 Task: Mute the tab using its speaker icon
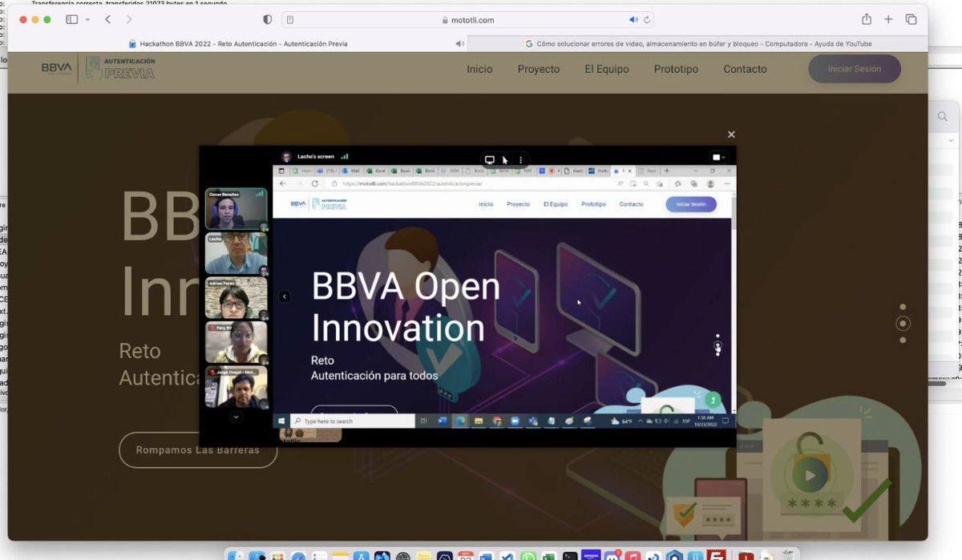pyautogui.click(x=460, y=44)
